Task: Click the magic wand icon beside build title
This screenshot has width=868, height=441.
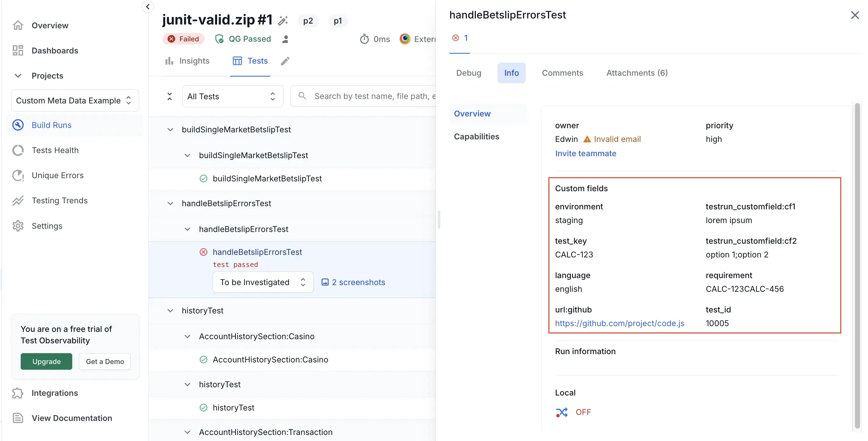Action: [283, 21]
